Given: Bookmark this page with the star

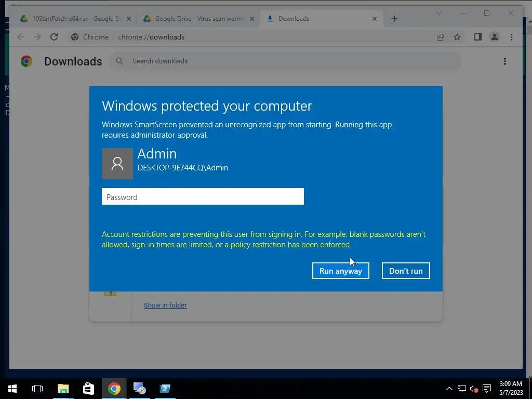Looking at the screenshot, I should pyautogui.click(x=457, y=37).
